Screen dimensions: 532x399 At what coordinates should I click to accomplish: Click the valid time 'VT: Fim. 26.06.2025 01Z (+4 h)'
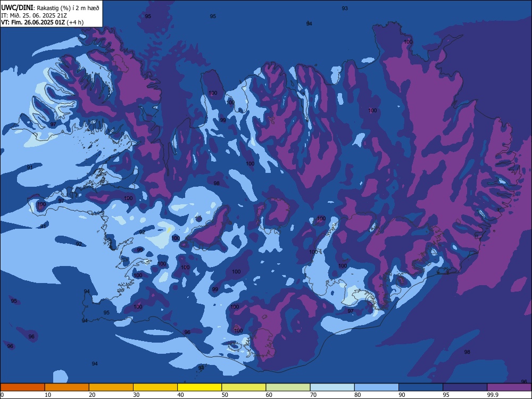42,22
